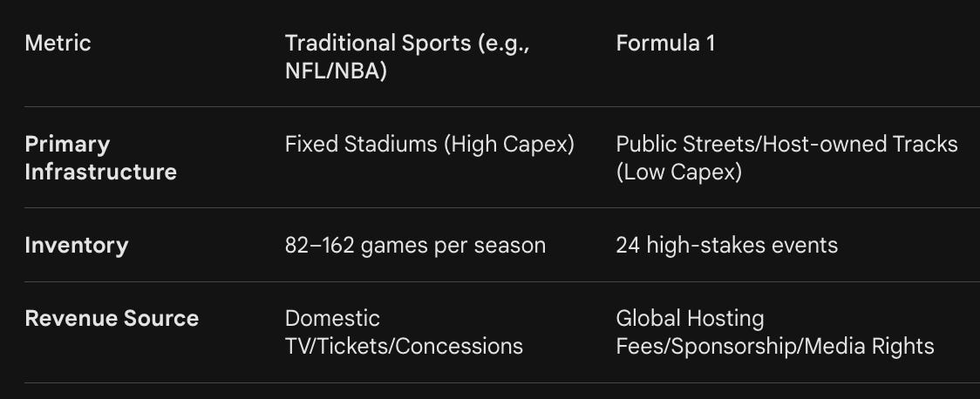Click the 82–162 games per season cell

coord(415,246)
